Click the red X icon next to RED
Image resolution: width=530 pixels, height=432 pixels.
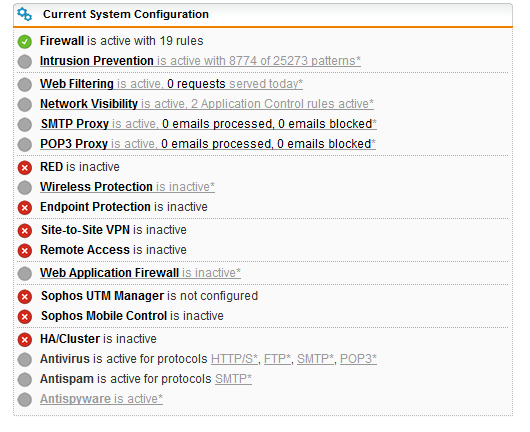coord(25,168)
